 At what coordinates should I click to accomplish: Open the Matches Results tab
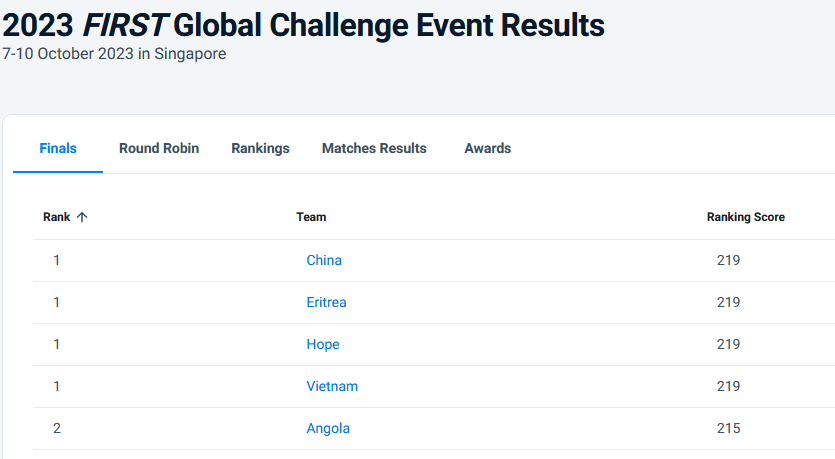[374, 148]
